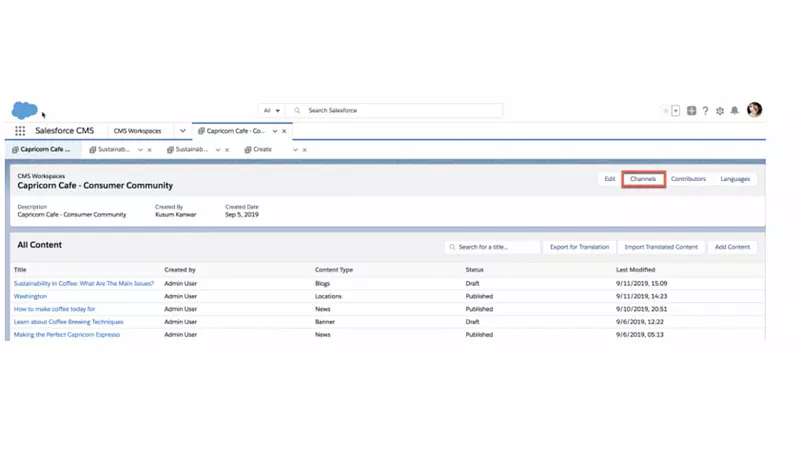800x450 pixels.
Task: Click the Banner content type cell
Action: tap(325, 322)
